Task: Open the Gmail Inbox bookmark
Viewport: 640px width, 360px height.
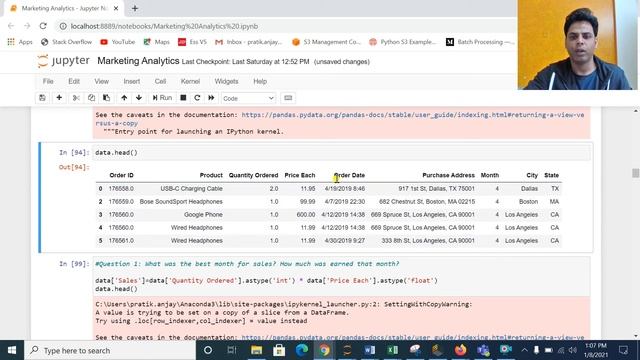Action: (x=249, y=42)
